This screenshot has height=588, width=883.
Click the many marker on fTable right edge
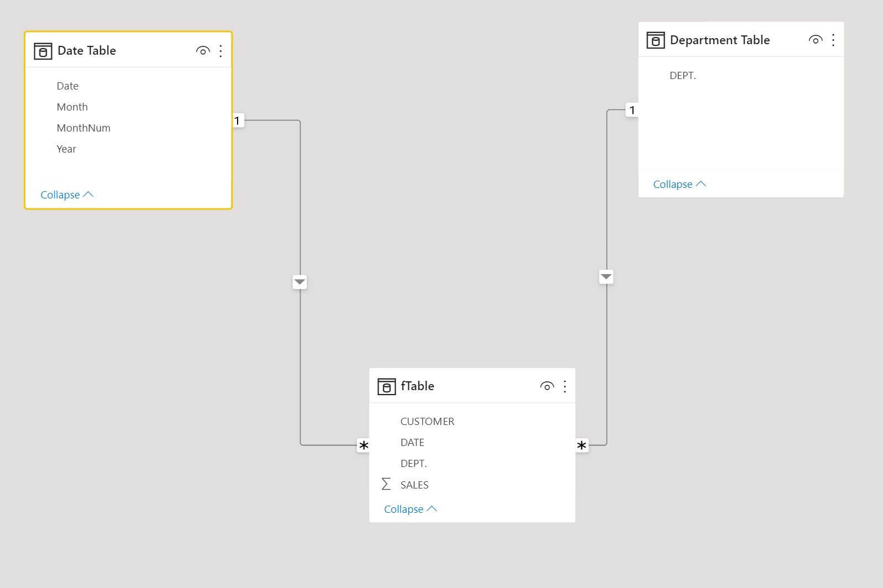point(582,445)
